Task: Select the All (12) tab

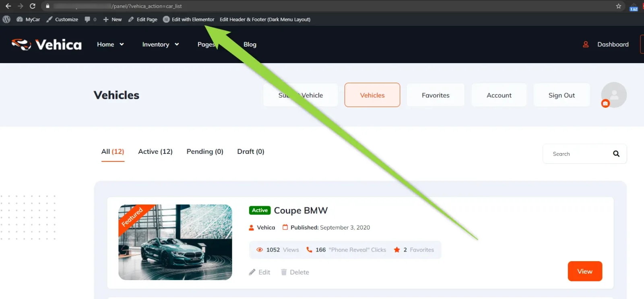Action: coord(113,152)
